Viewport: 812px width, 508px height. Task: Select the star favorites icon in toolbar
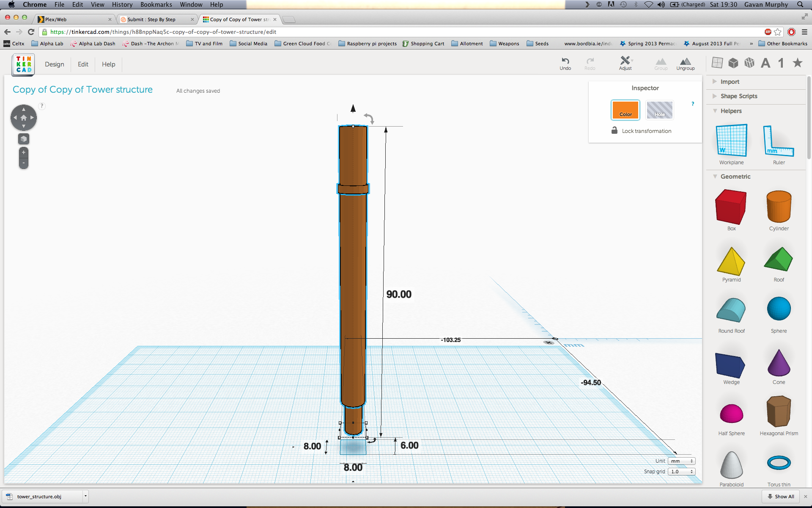click(798, 63)
